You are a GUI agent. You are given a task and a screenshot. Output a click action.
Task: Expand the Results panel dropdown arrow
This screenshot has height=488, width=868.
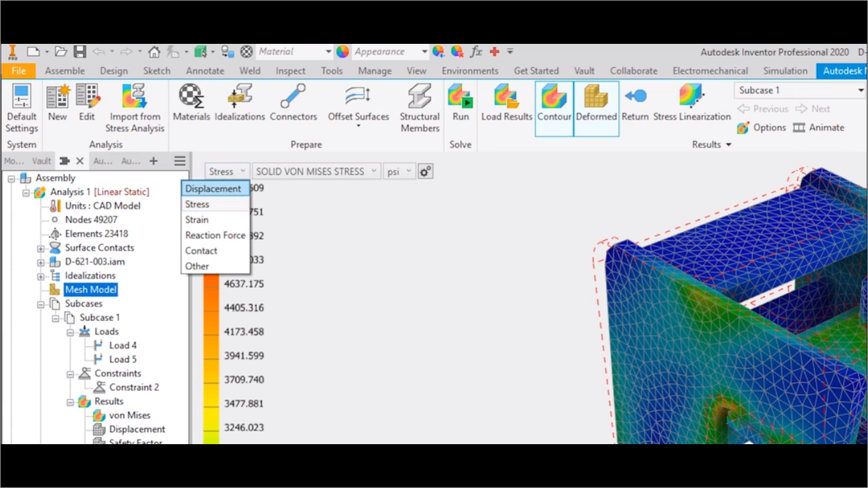[x=728, y=145]
